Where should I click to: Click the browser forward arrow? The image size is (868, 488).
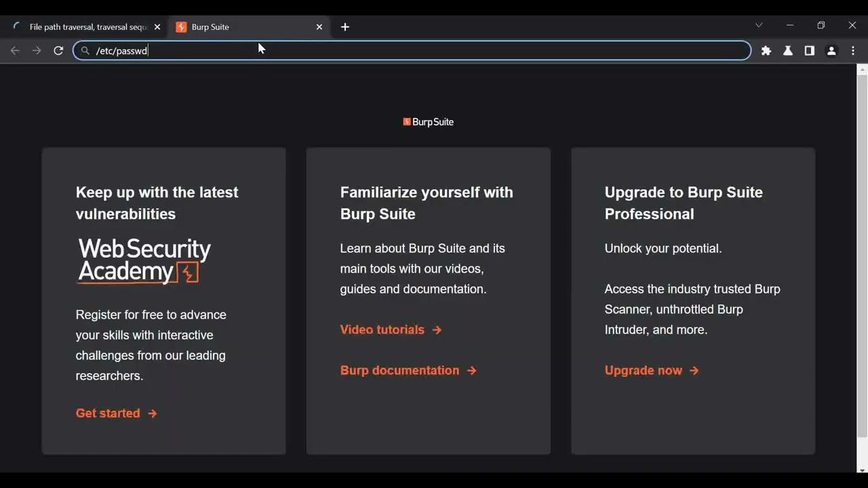pyautogui.click(x=37, y=51)
